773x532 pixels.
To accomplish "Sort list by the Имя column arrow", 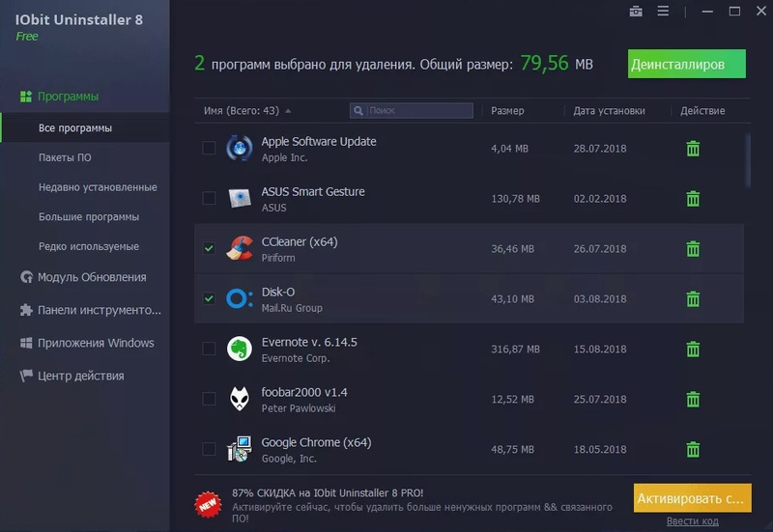I will click(288, 111).
